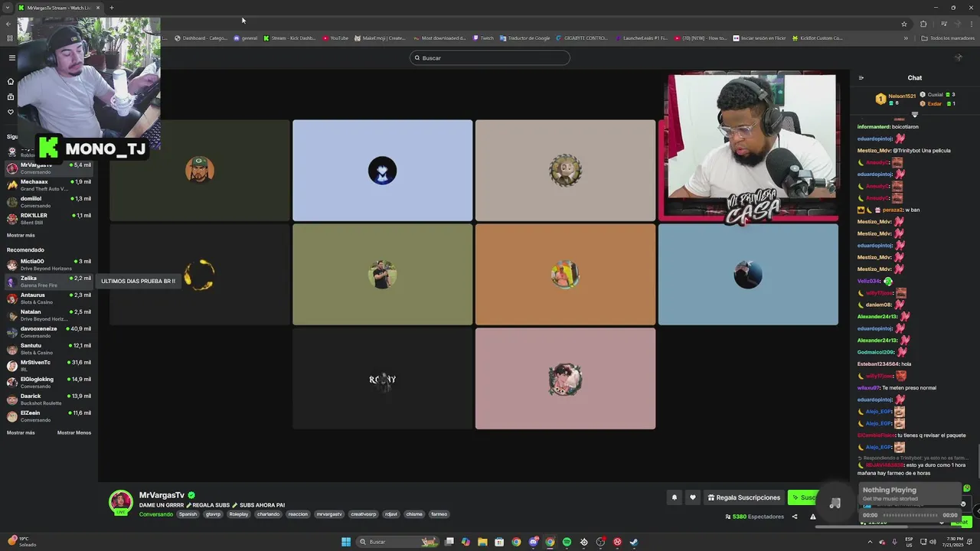This screenshot has width=980, height=551.
Task: Select the RDK1LLER channel in sidebar
Action: coord(49,218)
